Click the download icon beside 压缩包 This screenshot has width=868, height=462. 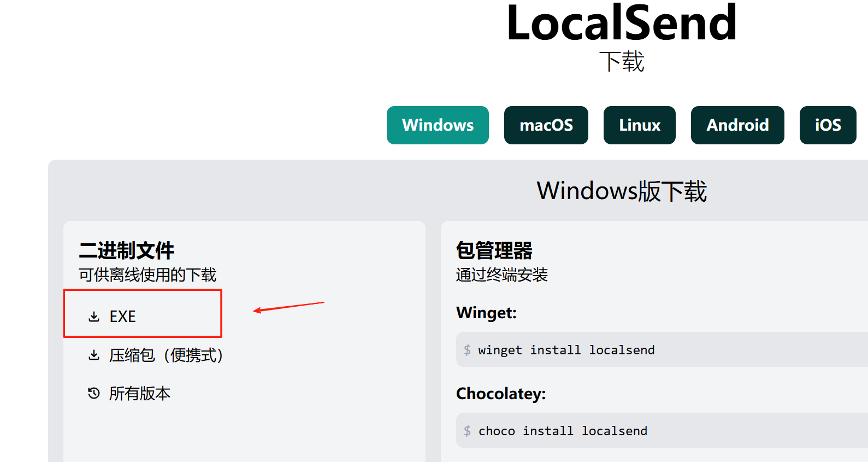(x=94, y=355)
